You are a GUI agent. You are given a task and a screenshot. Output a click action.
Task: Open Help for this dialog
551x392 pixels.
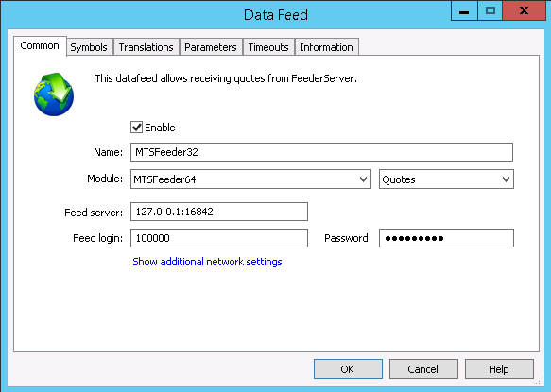click(499, 368)
